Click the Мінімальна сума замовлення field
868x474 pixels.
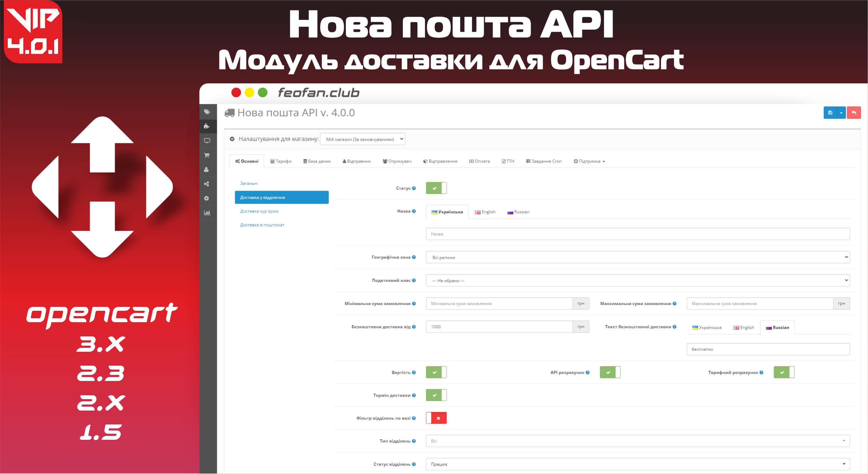pos(499,304)
